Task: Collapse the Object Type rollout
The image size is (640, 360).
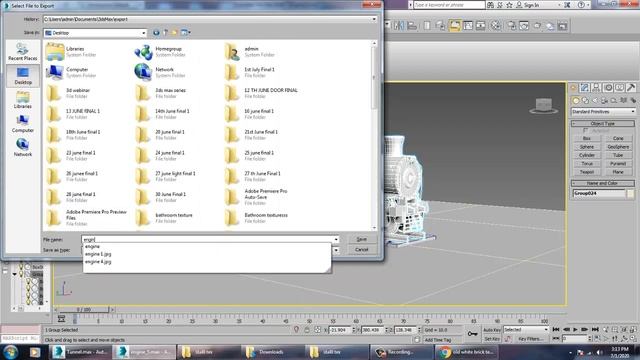Action: click(602, 123)
